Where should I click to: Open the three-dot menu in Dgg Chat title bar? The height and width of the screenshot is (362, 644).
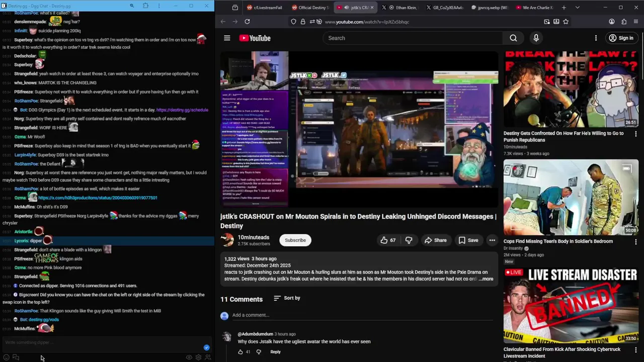coord(160,6)
